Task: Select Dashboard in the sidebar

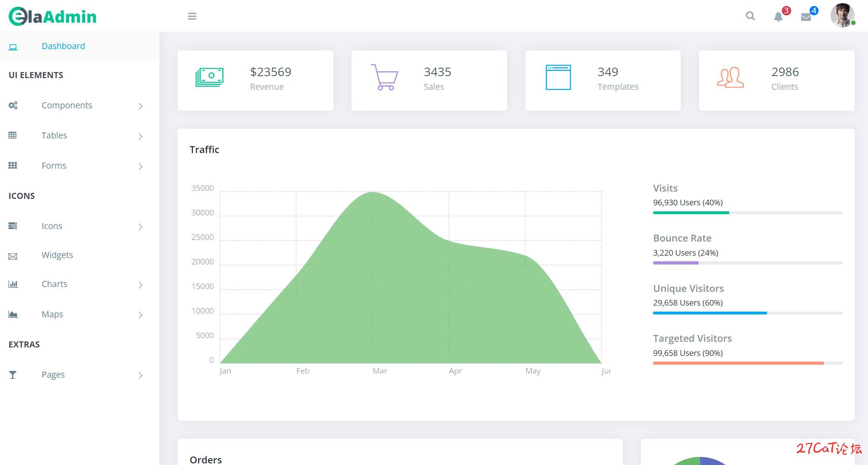Action: pos(63,46)
